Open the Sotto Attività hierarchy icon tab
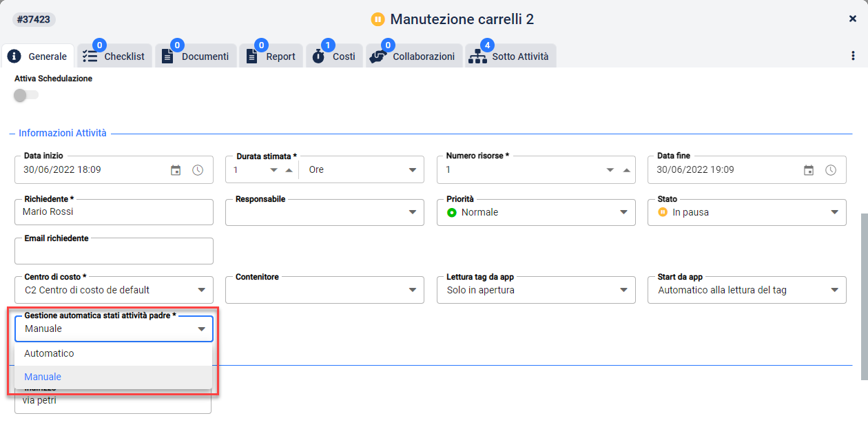This screenshot has width=868, height=427. pos(477,56)
